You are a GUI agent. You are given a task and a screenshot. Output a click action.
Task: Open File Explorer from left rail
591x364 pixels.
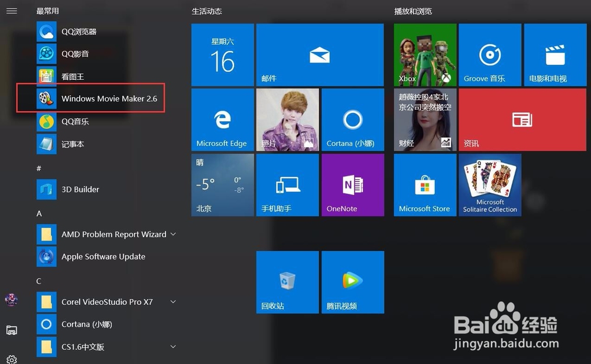point(12,330)
